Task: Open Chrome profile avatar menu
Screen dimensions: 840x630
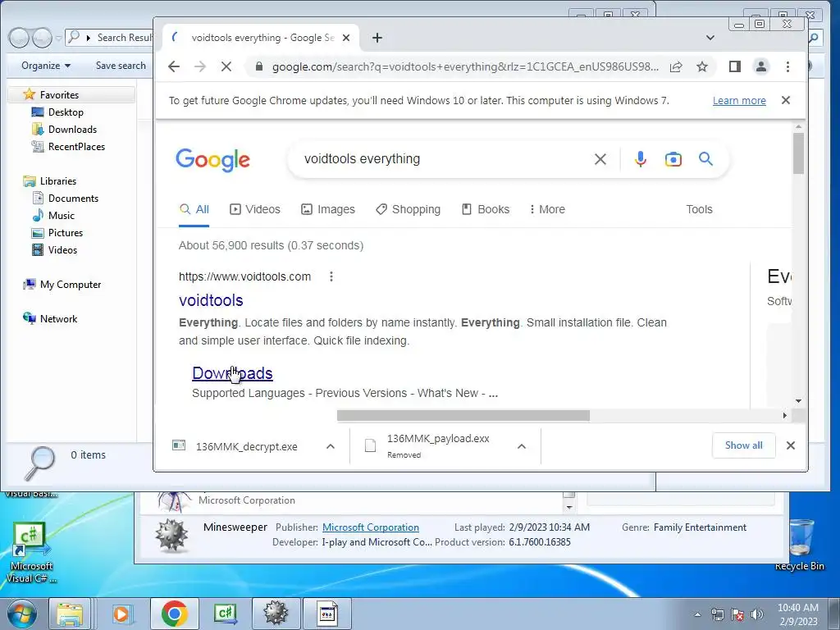Action: pyautogui.click(x=760, y=66)
